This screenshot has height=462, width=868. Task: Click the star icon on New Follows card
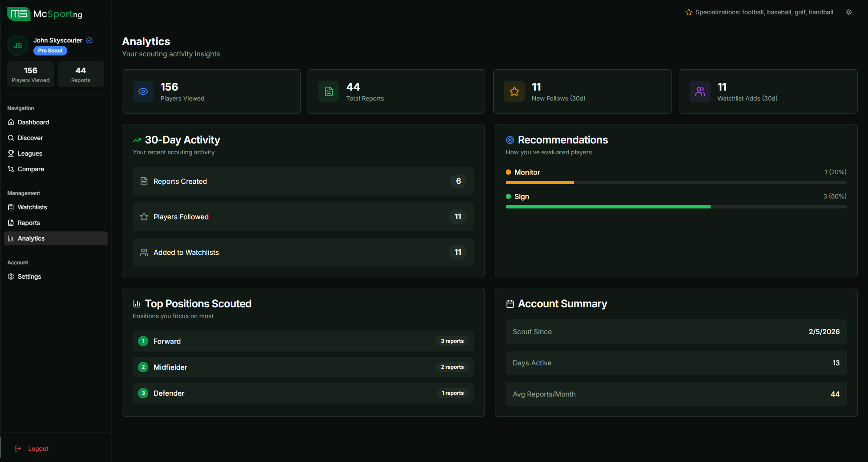514,91
